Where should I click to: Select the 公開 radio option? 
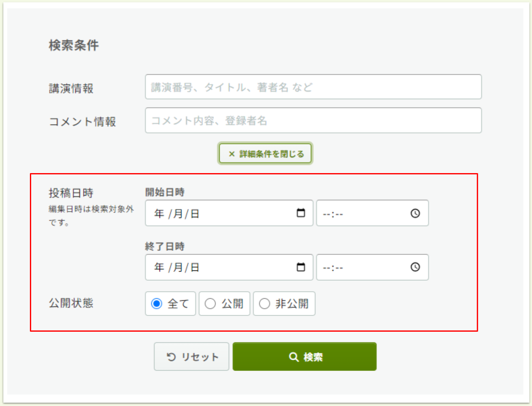pos(211,304)
